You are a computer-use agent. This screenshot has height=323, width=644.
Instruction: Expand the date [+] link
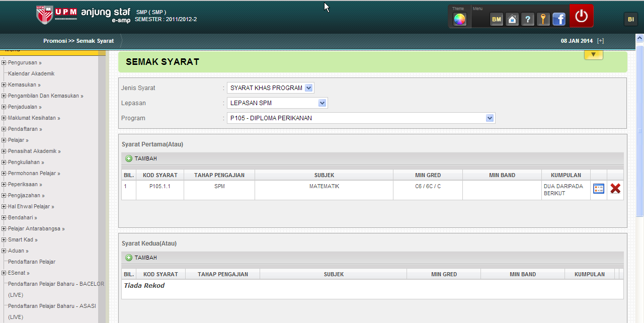click(600, 41)
